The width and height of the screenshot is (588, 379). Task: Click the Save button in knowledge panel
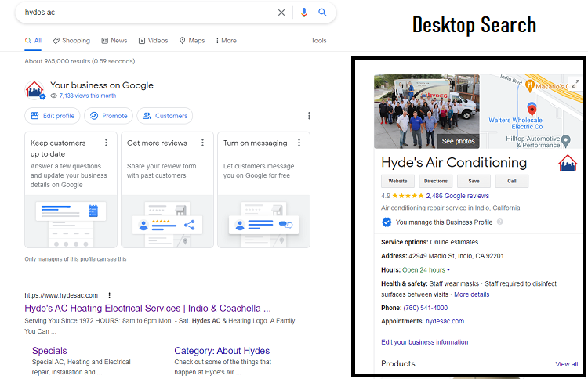(474, 181)
